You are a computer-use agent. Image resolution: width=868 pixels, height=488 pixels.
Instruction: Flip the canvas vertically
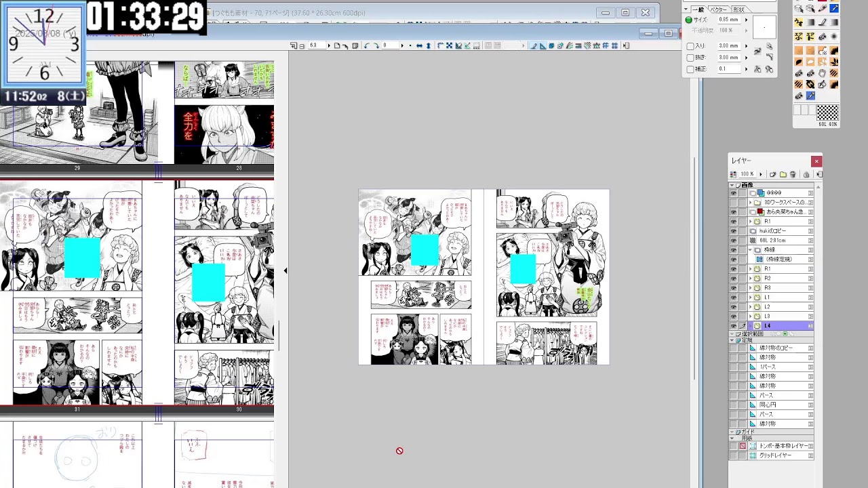click(428, 46)
